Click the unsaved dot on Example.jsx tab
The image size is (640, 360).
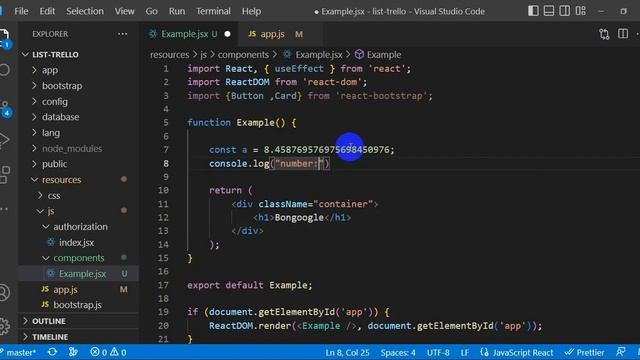227,34
